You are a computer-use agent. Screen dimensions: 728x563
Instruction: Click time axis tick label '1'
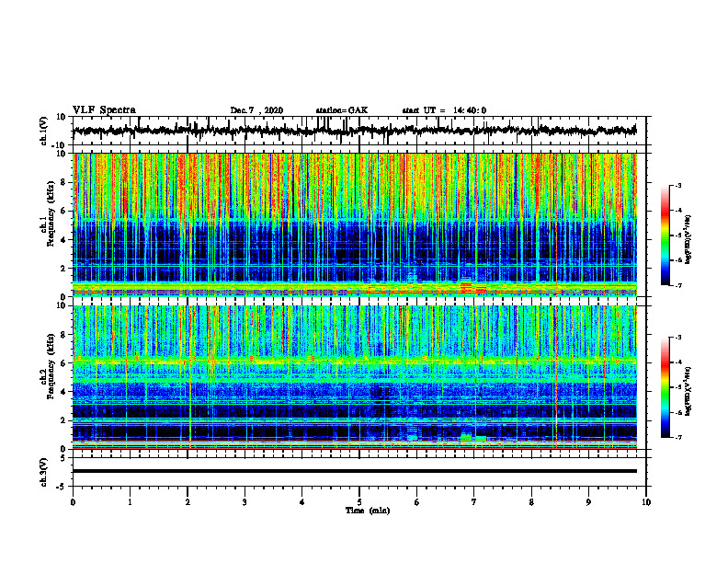point(130,502)
